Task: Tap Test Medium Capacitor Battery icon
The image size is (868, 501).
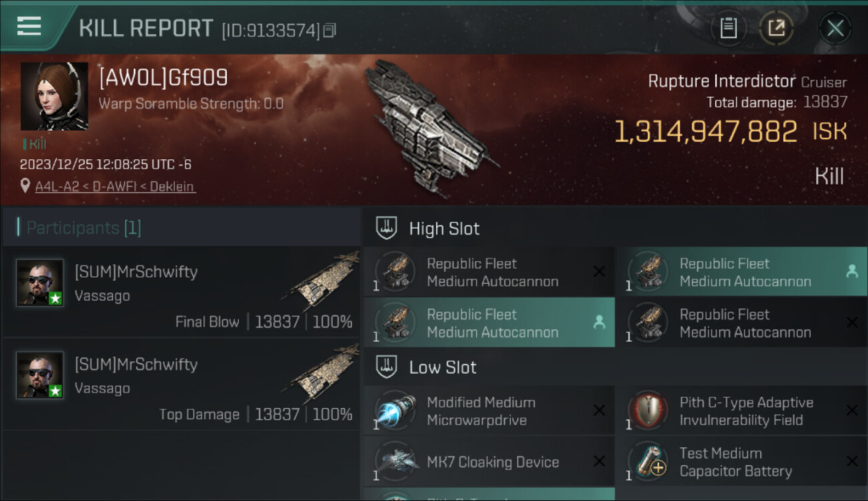Action: click(x=648, y=462)
